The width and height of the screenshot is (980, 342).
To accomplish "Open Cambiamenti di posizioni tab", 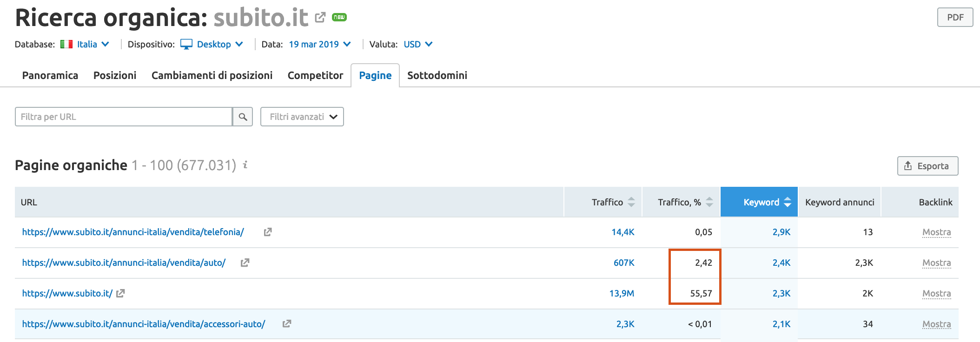I will pyautogui.click(x=212, y=75).
